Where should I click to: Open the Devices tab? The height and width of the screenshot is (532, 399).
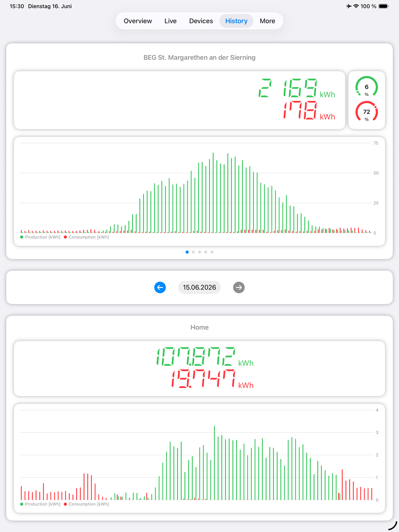click(201, 21)
